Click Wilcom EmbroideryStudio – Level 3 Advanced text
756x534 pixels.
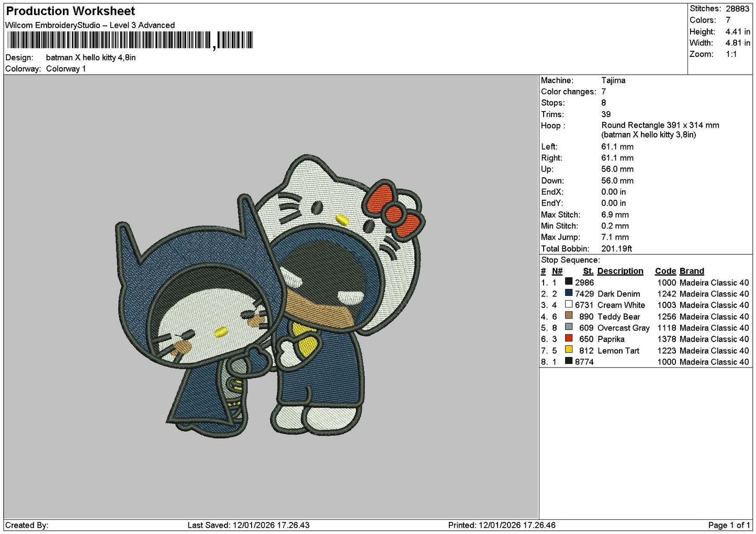pos(90,25)
